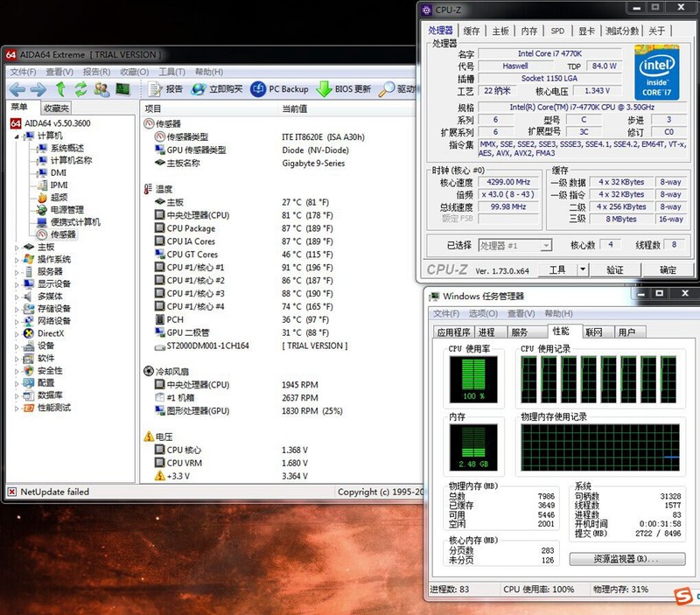
Task: Click the 验证 button in CPU-Z
Action: point(615,270)
